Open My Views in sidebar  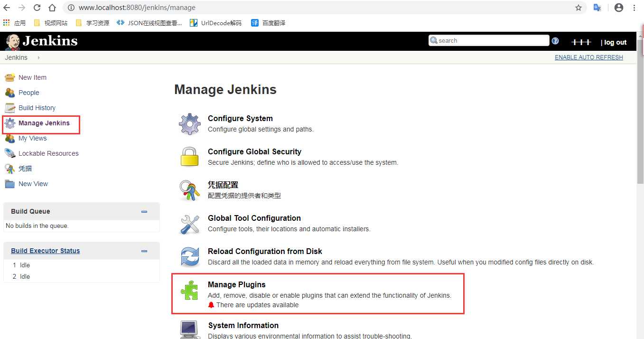click(x=32, y=138)
